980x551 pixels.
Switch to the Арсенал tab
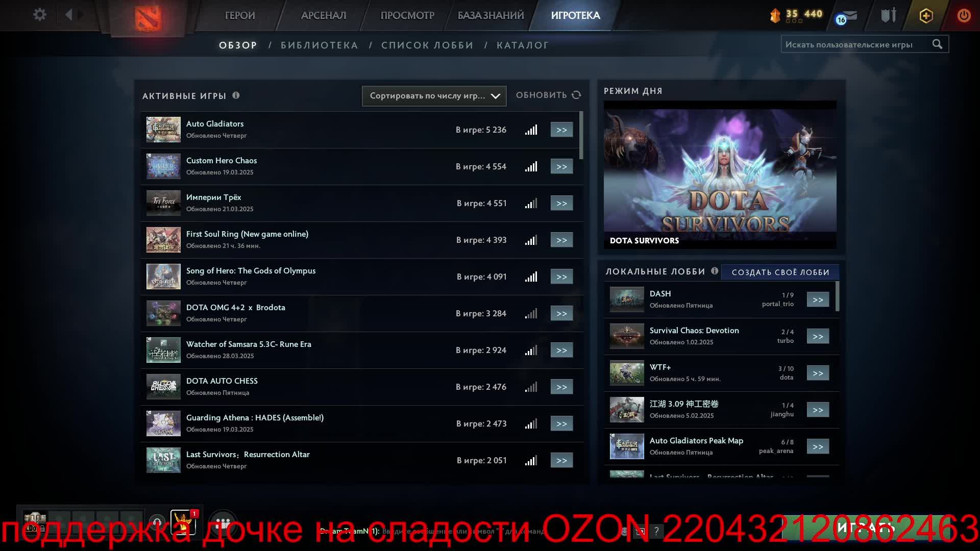324,15
